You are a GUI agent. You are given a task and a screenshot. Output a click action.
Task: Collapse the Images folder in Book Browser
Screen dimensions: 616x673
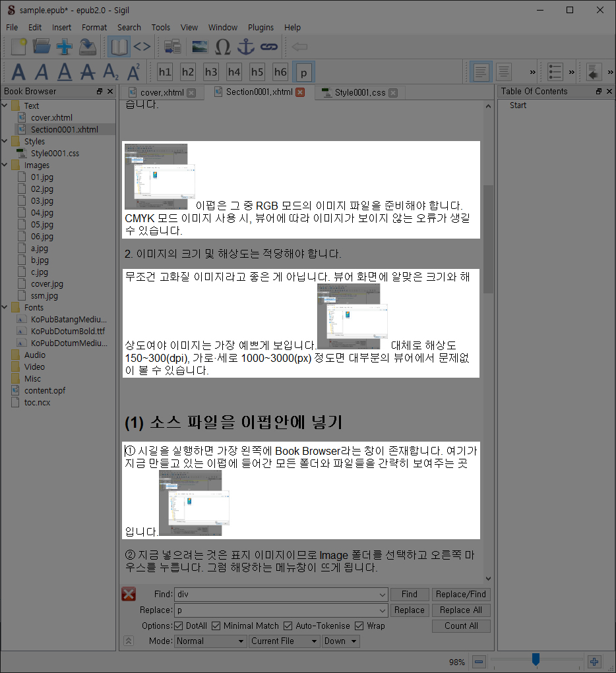click(x=5, y=165)
